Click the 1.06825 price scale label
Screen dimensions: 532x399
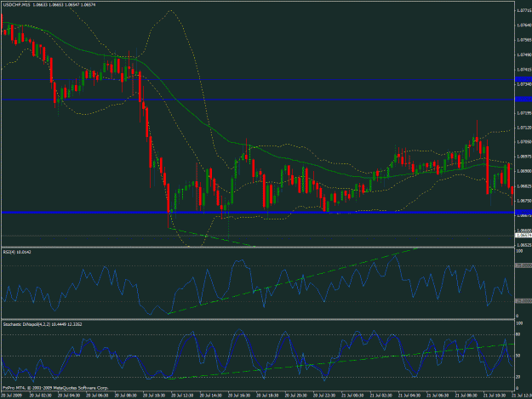pyautogui.click(x=523, y=186)
